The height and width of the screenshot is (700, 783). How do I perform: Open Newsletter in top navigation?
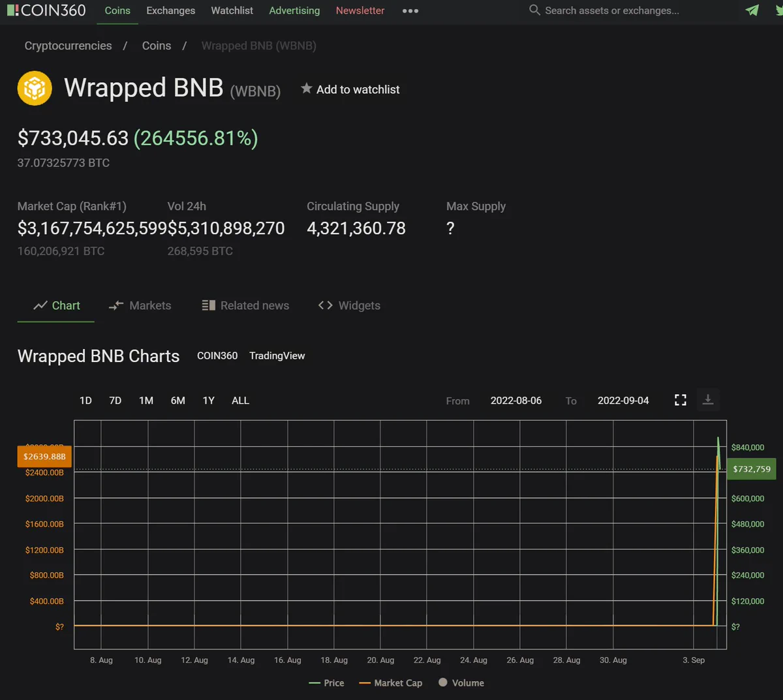pyautogui.click(x=360, y=10)
